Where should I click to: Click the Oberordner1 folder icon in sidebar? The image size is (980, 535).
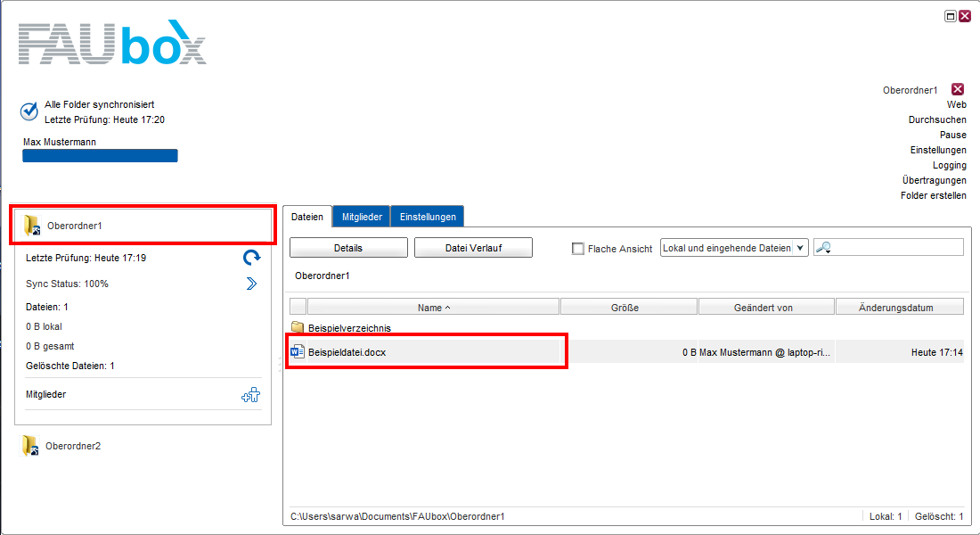click(x=31, y=226)
